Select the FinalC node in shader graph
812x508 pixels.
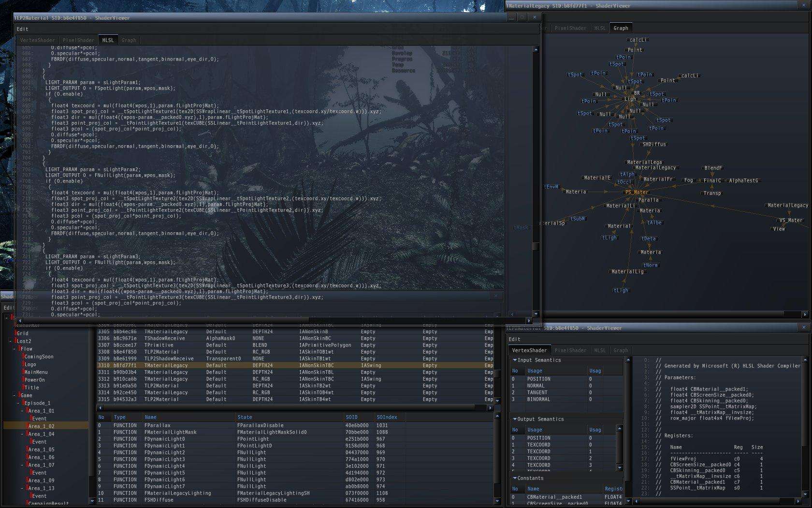click(x=712, y=180)
